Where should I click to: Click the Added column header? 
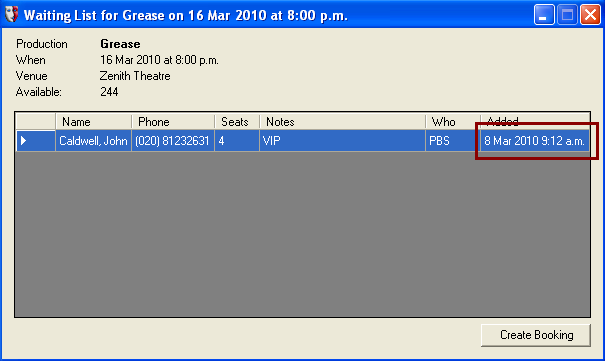535,122
